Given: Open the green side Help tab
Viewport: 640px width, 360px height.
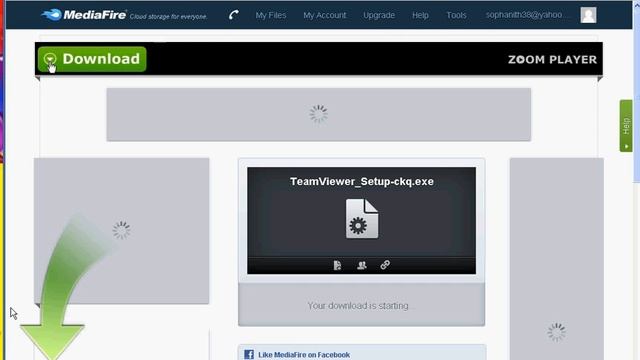Looking at the screenshot, I should click(626, 126).
